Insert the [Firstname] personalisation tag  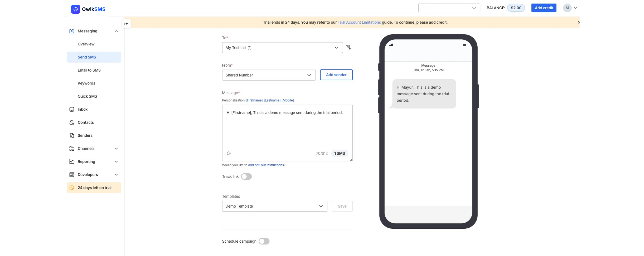(x=254, y=100)
